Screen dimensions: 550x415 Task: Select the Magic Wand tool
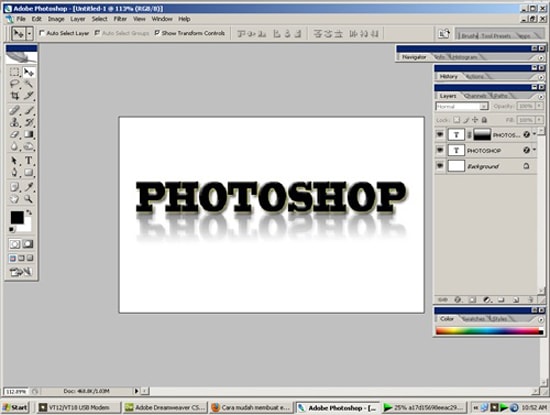point(28,84)
